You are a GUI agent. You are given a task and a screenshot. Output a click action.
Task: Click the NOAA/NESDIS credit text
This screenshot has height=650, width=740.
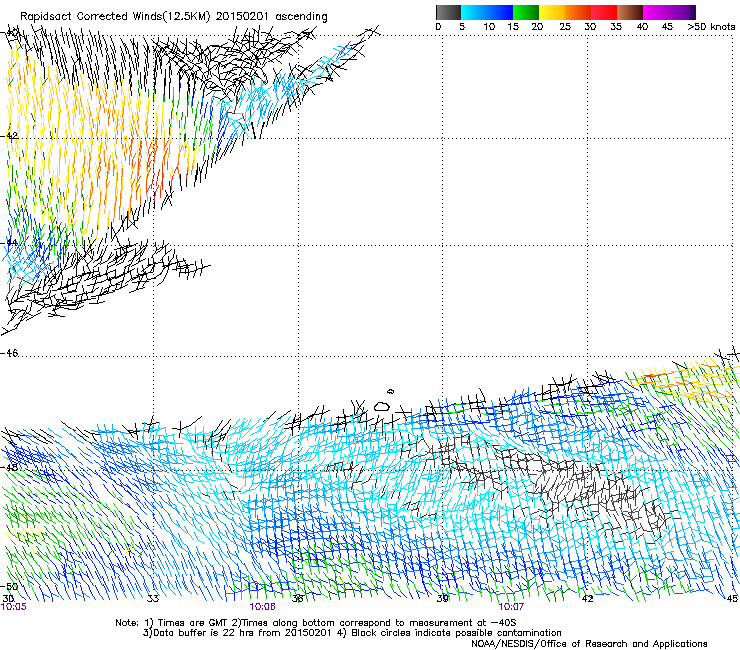pyautogui.click(x=589, y=644)
